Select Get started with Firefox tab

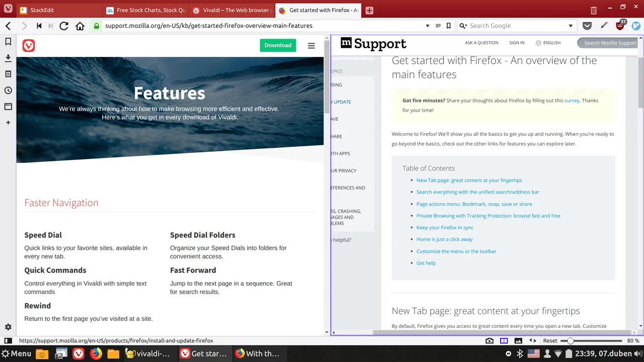[318, 10]
